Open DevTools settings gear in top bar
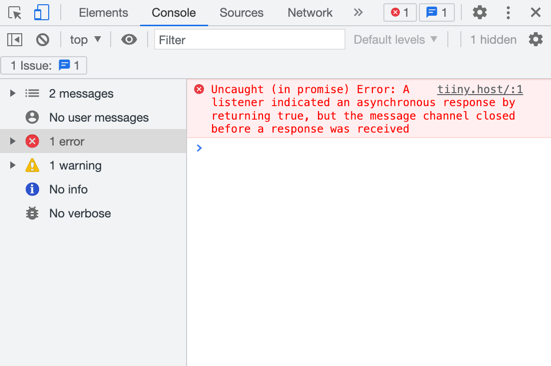This screenshot has width=551, height=366. [x=479, y=13]
